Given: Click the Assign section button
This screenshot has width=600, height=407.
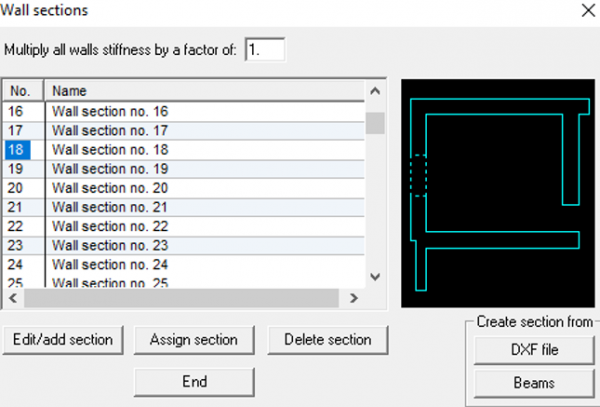Looking at the screenshot, I should coord(194,340).
